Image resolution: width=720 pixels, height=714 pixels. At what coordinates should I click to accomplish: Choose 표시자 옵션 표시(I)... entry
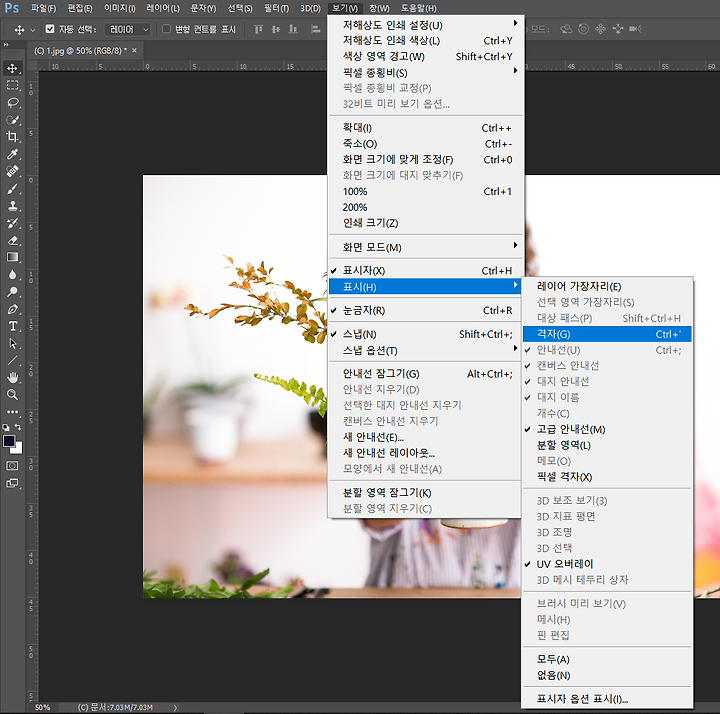click(x=607, y=699)
